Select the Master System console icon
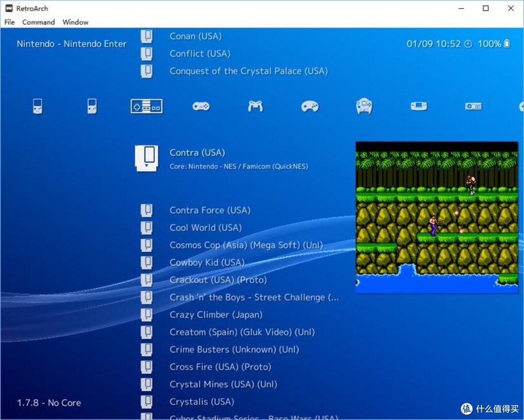 (473, 106)
